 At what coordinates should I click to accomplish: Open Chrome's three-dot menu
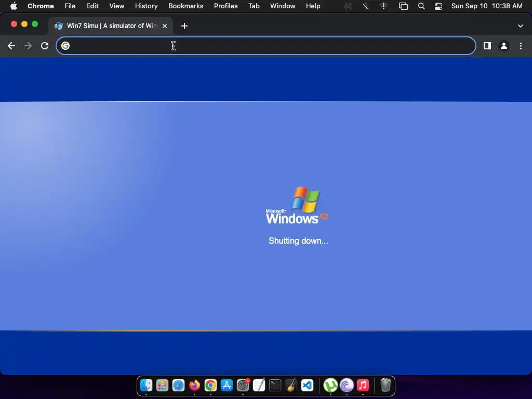pyautogui.click(x=521, y=46)
